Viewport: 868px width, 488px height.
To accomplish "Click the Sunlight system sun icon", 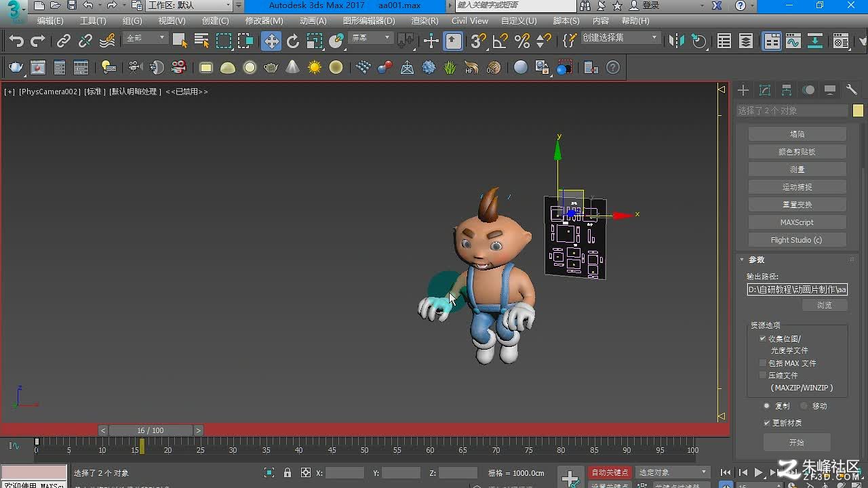I will (x=315, y=68).
